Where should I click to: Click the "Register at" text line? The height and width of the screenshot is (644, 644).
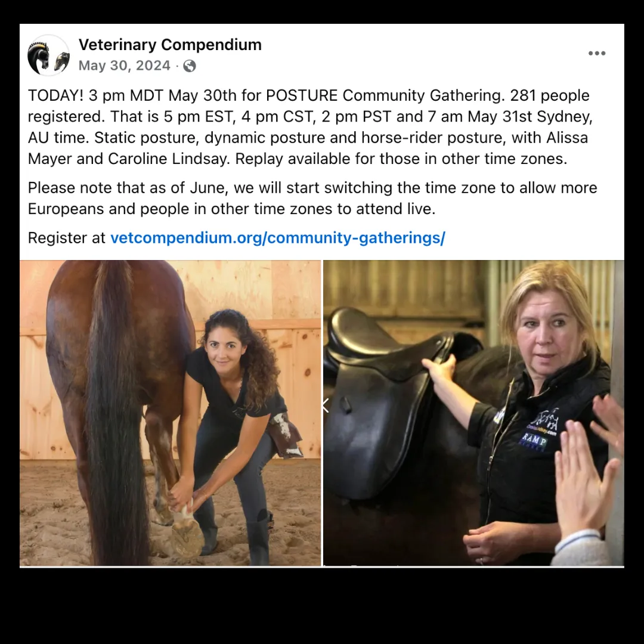(x=237, y=238)
